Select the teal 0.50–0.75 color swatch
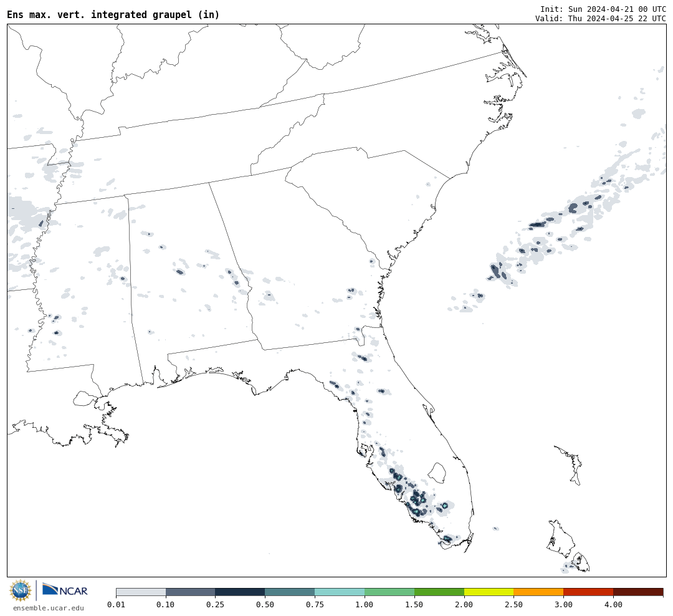This screenshot has height=616, width=673. [290, 592]
